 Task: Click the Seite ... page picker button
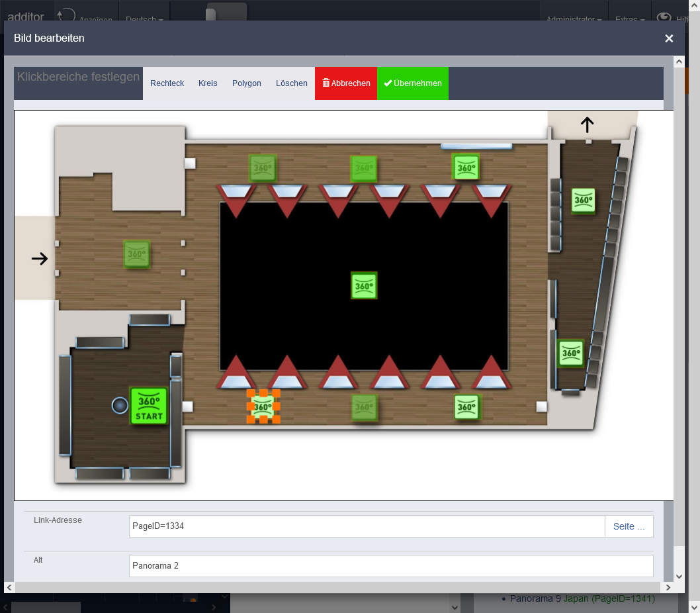pos(629,526)
